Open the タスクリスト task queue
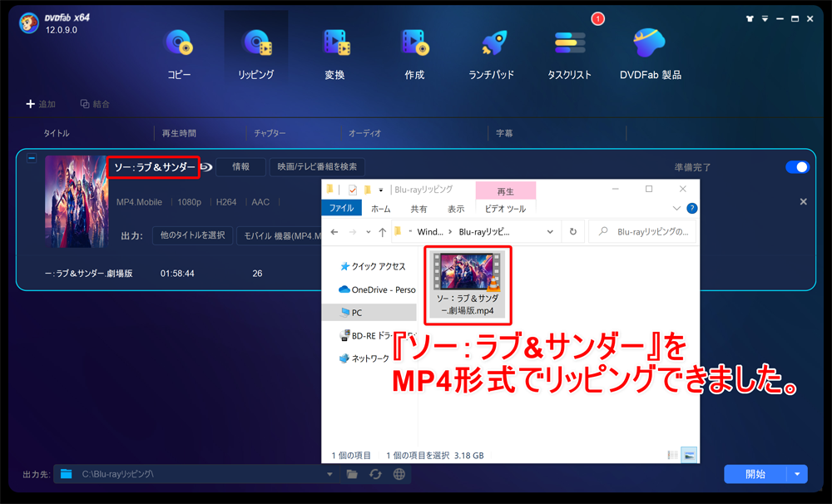Viewport: 832px width, 504px height. (569, 54)
